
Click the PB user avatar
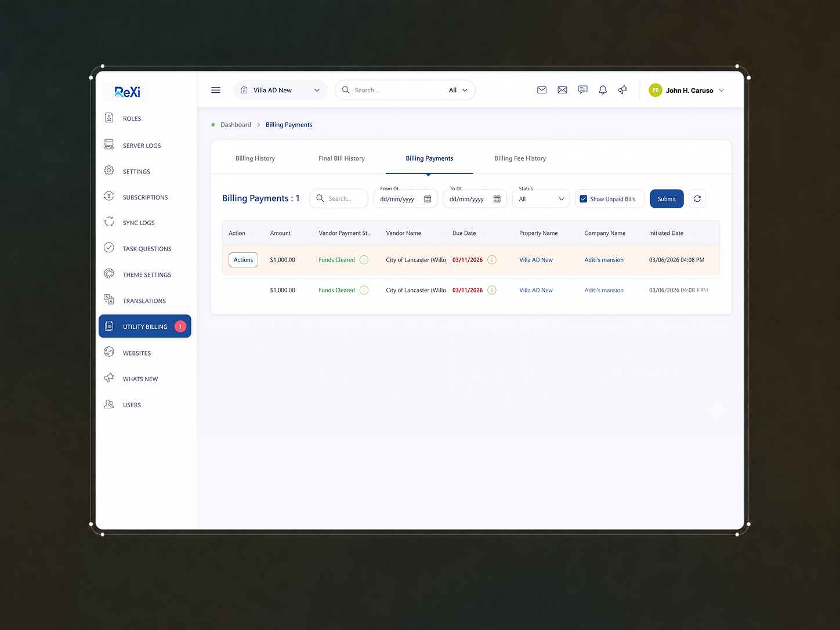point(656,90)
